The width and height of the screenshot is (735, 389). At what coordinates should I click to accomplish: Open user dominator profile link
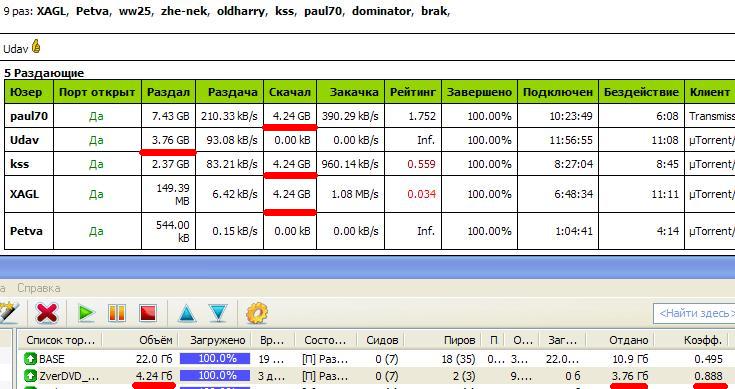coord(381,11)
